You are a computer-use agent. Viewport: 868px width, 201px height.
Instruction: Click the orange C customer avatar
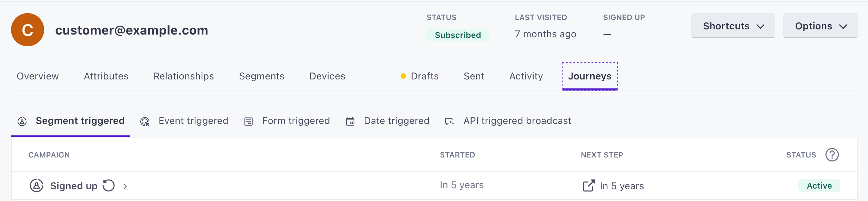[28, 30]
